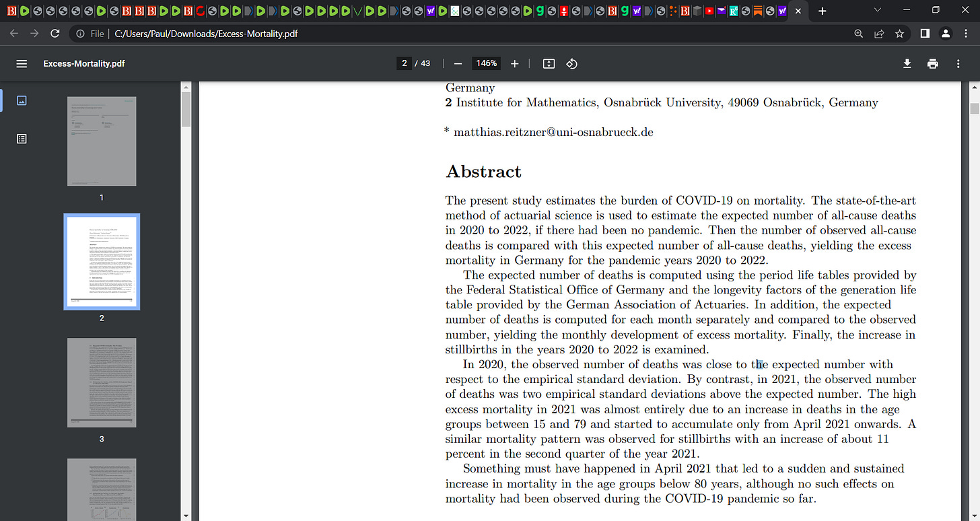Switch to the YouTube tab
The height and width of the screenshot is (521, 980).
coord(709,11)
